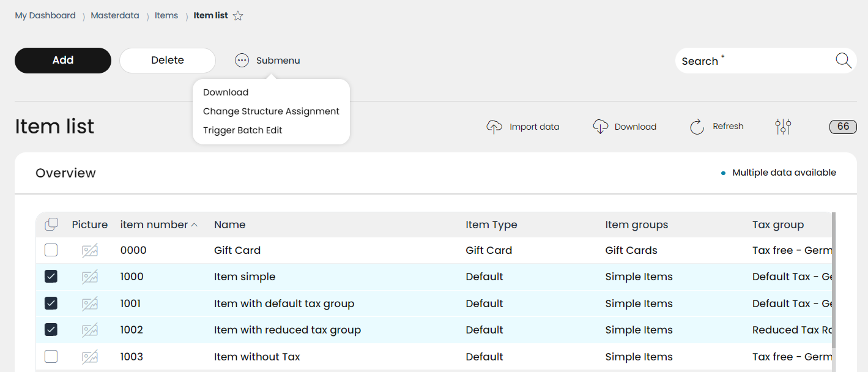Mark Item list as favorite star

(x=238, y=16)
